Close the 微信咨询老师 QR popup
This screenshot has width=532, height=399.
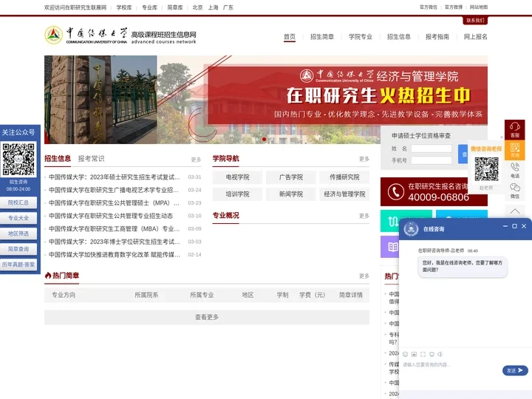[x=502, y=137]
